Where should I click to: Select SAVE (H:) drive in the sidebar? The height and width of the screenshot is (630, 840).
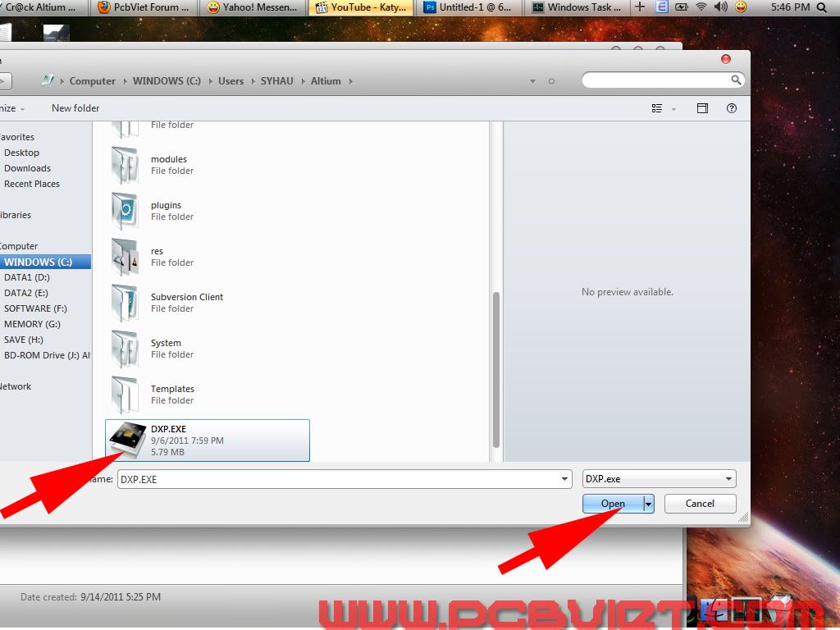click(x=24, y=340)
